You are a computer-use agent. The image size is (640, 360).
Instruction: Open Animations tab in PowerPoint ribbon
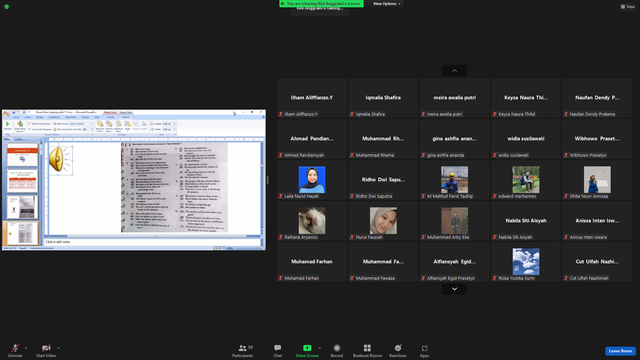pyautogui.click(x=54, y=117)
